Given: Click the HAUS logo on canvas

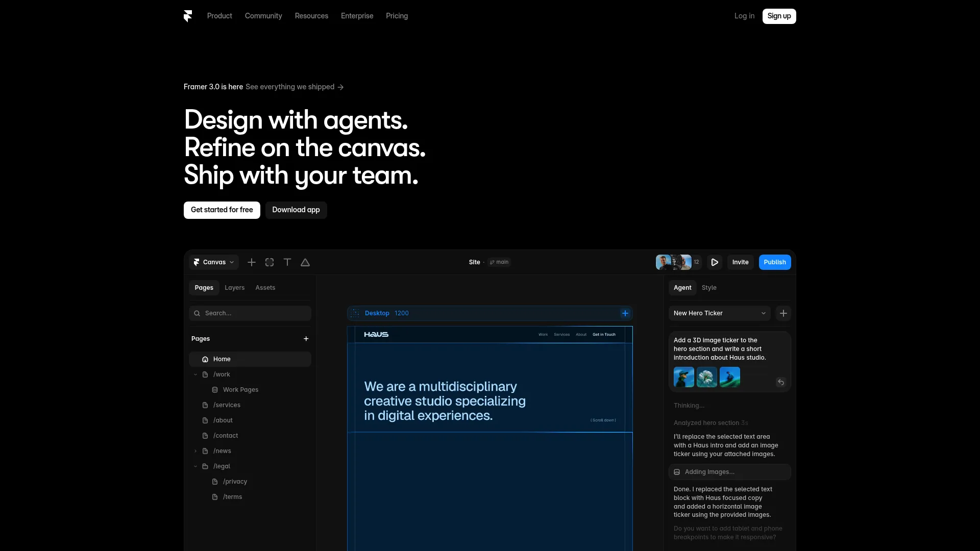Looking at the screenshot, I should click(376, 335).
